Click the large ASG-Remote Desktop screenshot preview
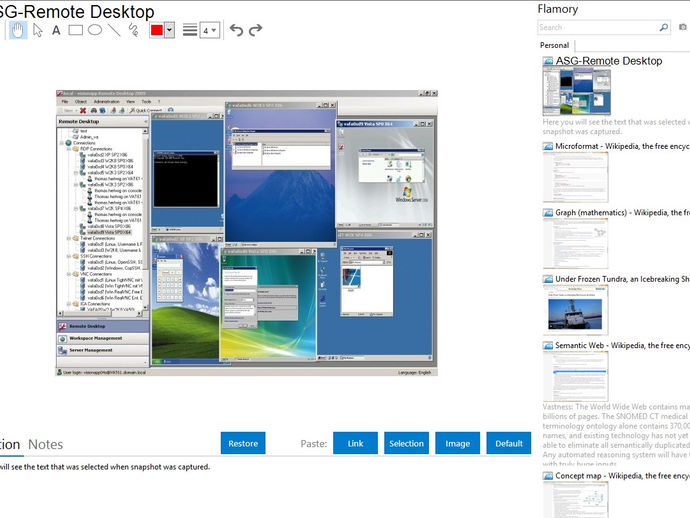This screenshot has width=690, height=518. point(246,233)
